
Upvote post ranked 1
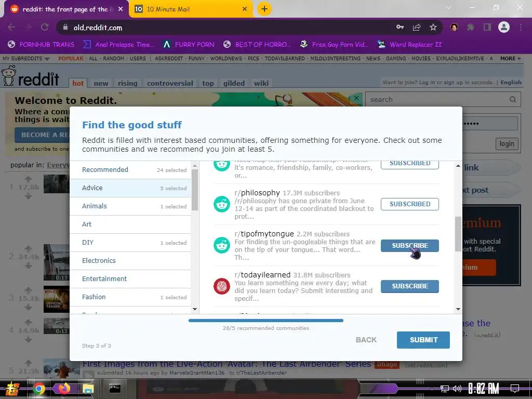pos(28,179)
